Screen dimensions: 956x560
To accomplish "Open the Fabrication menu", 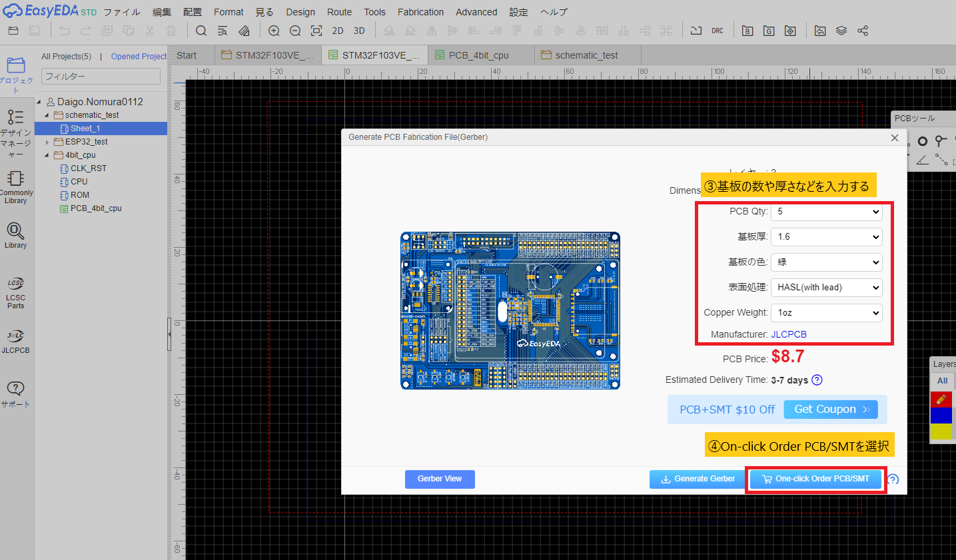I will pos(420,11).
